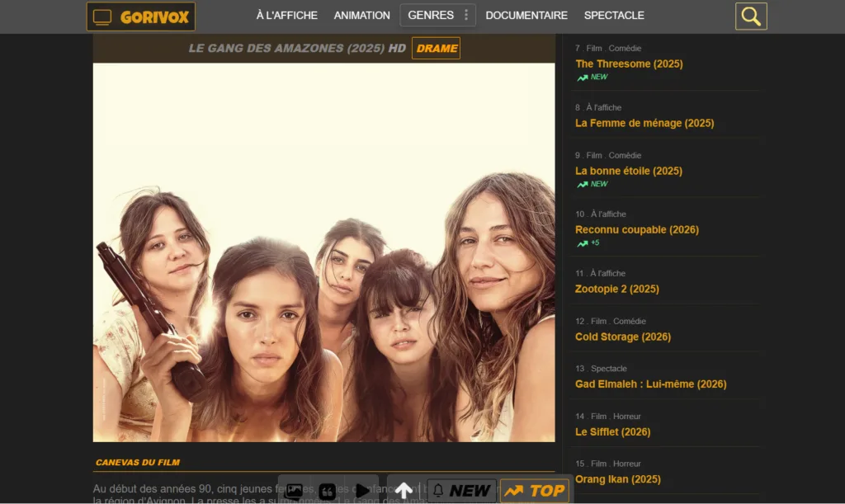
Task: Click the scroll-to-top arrow icon
Action: pyautogui.click(x=404, y=488)
